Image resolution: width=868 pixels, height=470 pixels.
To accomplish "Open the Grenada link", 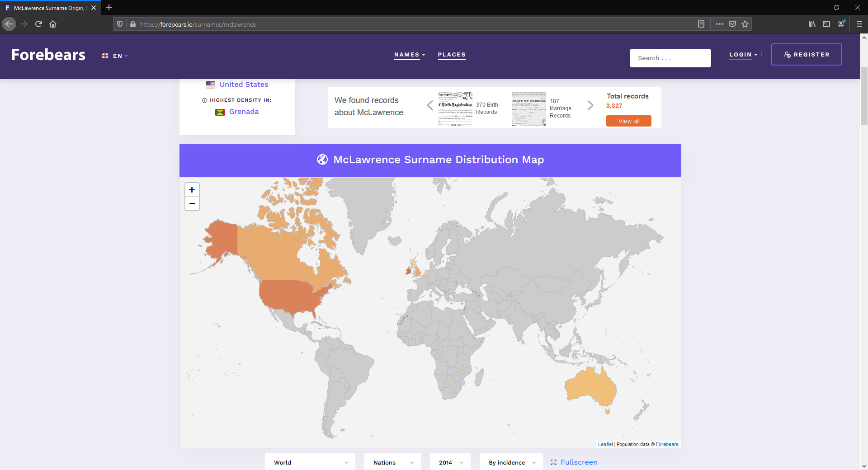I will pyautogui.click(x=244, y=112).
